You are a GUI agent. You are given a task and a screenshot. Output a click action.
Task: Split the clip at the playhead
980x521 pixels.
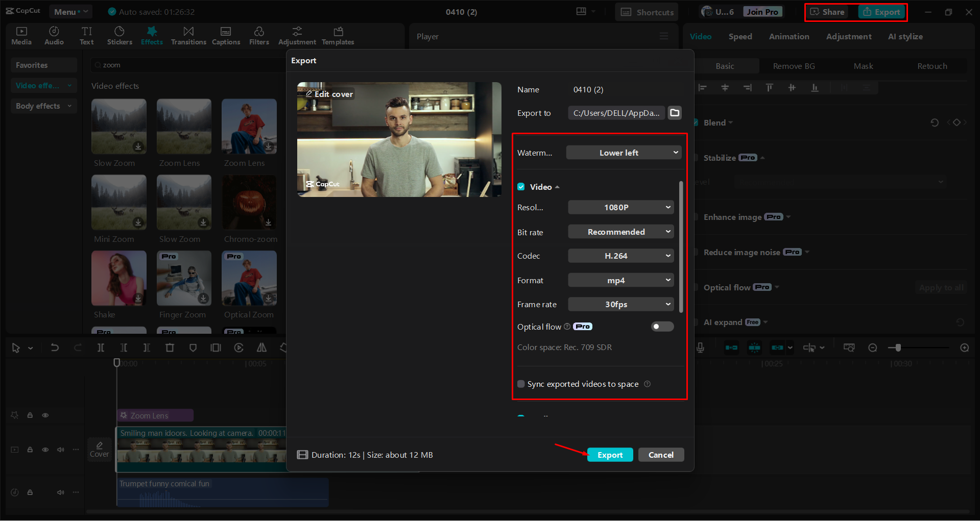[101, 348]
